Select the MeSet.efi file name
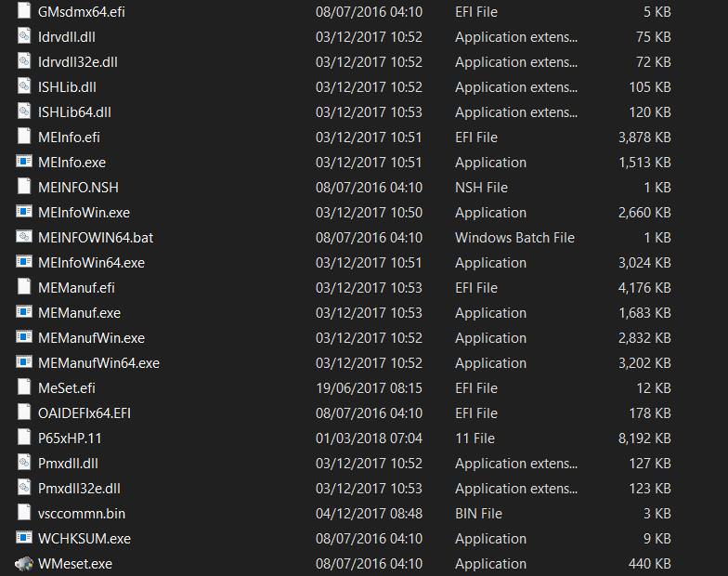728x576 pixels. (x=66, y=388)
